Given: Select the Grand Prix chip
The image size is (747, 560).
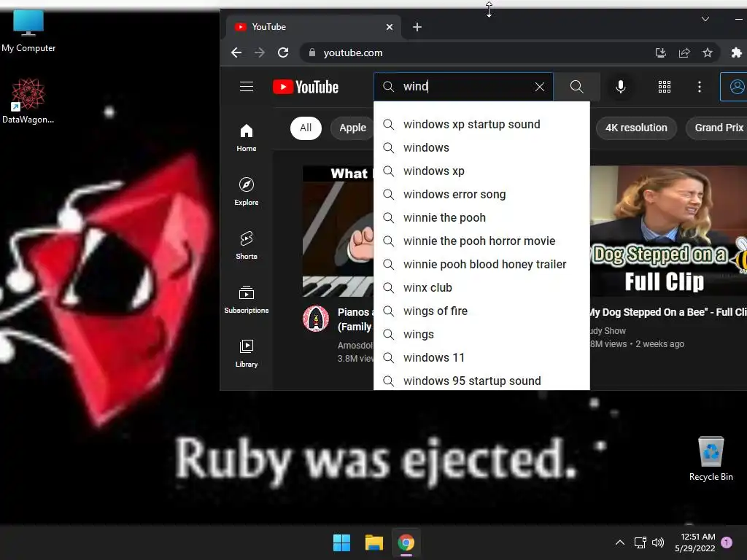Looking at the screenshot, I should [x=717, y=128].
